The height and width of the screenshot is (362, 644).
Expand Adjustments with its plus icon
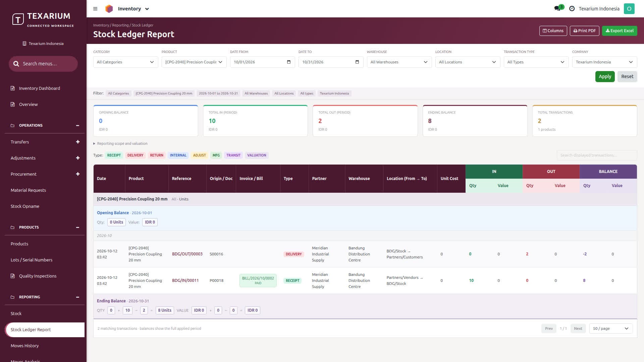click(x=78, y=158)
